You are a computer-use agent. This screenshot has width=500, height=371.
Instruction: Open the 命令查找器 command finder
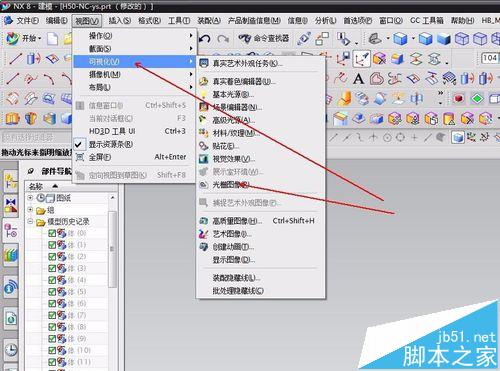tap(264, 39)
